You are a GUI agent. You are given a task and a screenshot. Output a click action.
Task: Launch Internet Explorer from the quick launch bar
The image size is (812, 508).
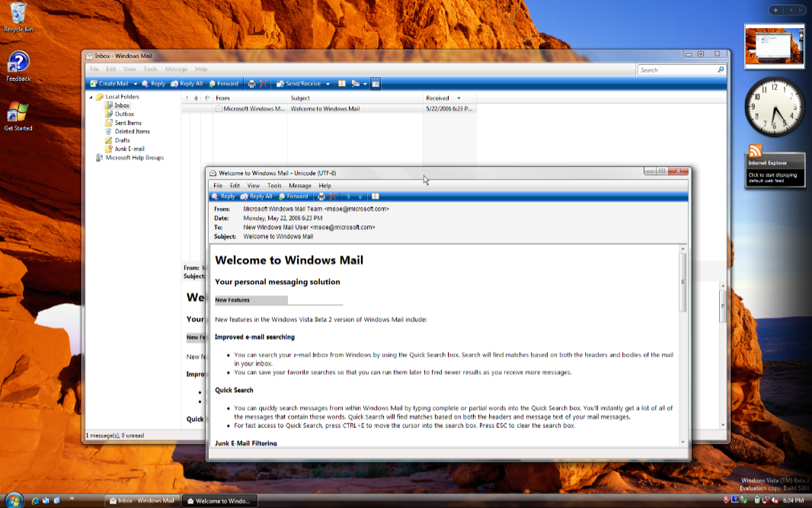pyautogui.click(x=35, y=500)
